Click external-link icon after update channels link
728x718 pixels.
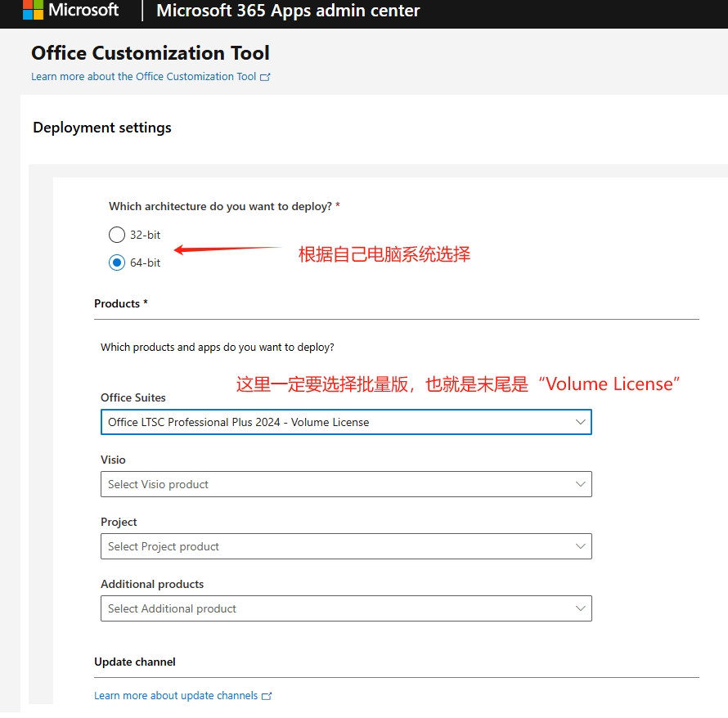pyautogui.click(x=267, y=695)
